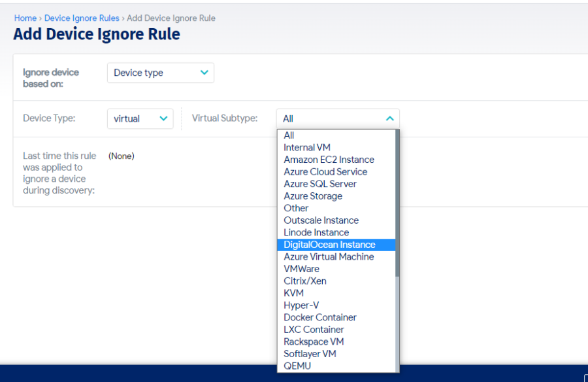This screenshot has height=382, width=588.
Task: Expand the 'Ignore device based on' dropdown
Action: (160, 73)
